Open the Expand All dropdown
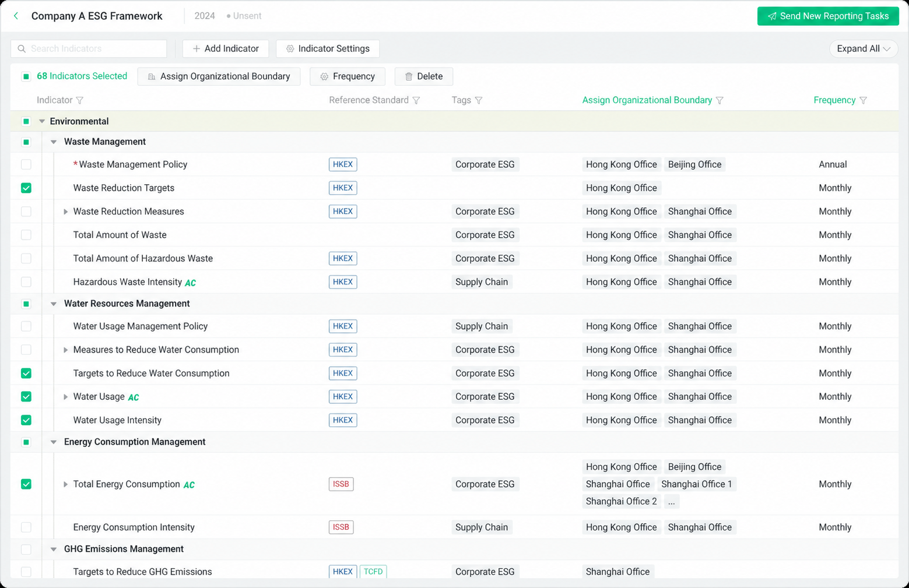This screenshot has width=909, height=588. tap(864, 48)
